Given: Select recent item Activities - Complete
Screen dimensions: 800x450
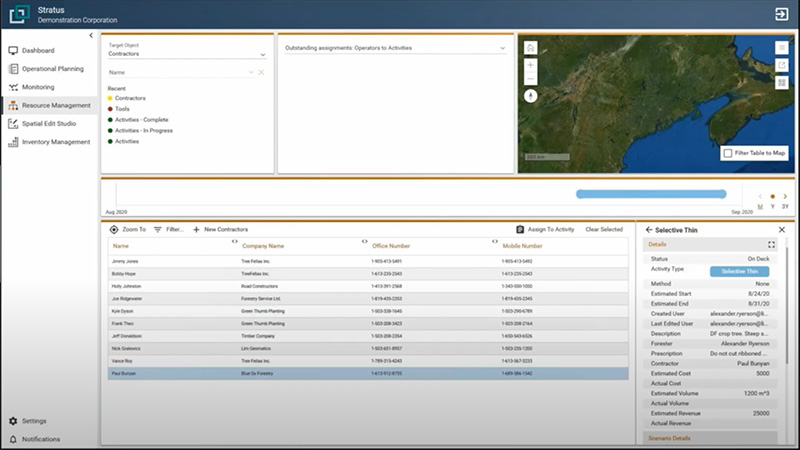Looking at the screenshot, I should (x=141, y=119).
